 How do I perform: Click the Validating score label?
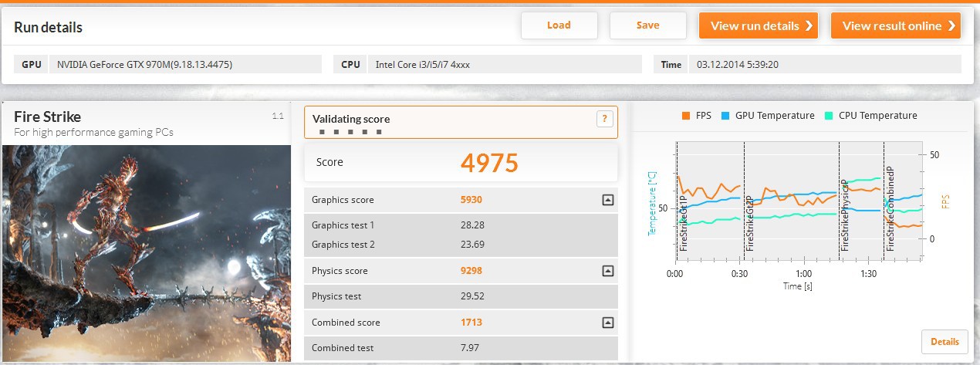click(350, 119)
